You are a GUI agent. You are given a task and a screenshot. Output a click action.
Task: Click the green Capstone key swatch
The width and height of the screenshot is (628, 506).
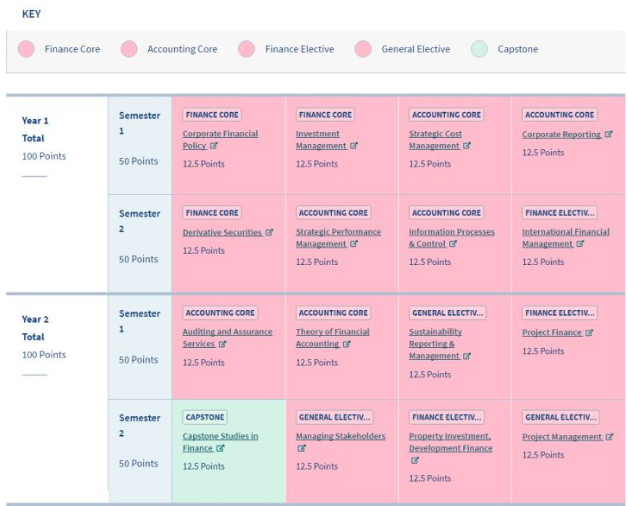coord(479,49)
